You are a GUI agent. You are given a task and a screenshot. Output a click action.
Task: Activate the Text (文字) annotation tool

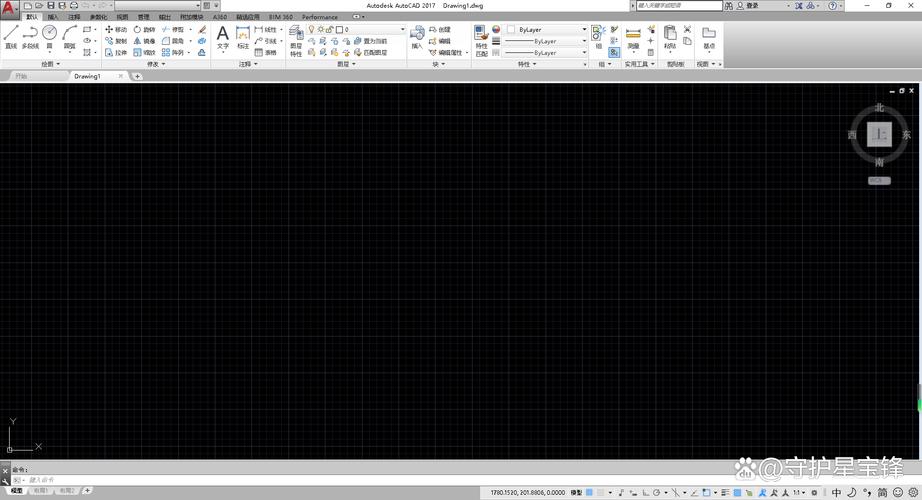(x=223, y=37)
